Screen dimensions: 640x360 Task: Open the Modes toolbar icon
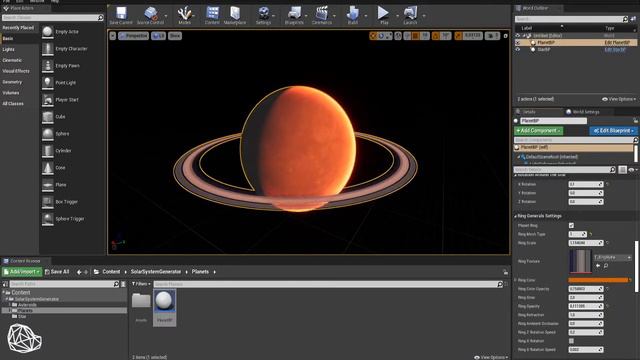click(x=184, y=13)
